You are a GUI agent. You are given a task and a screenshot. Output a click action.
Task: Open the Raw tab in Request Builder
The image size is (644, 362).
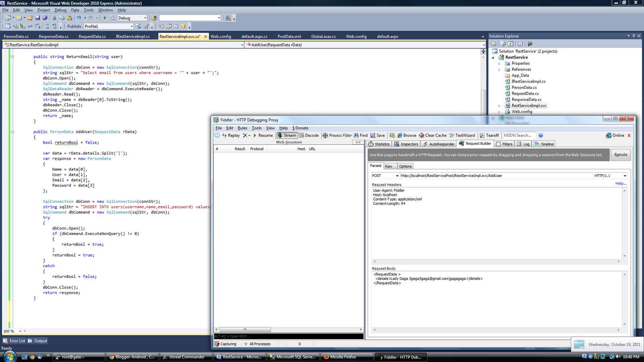pos(388,166)
